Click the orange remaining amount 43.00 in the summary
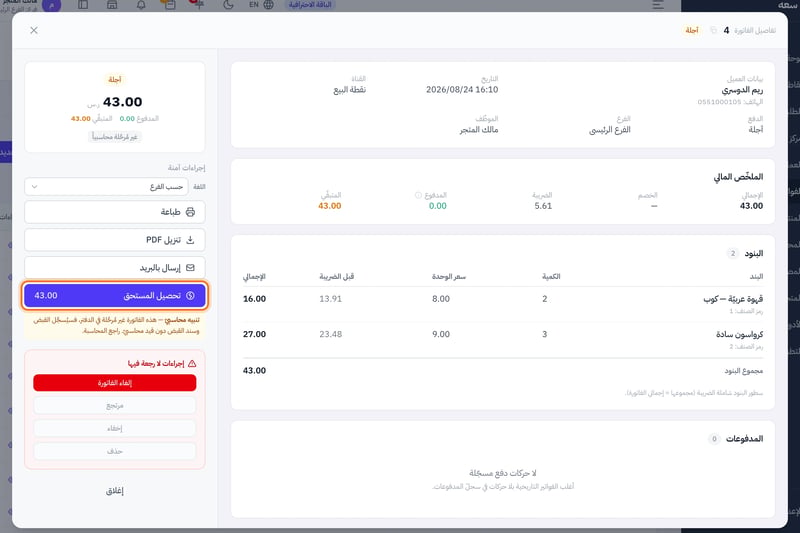The width and height of the screenshot is (800, 533). tap(330, 206)
